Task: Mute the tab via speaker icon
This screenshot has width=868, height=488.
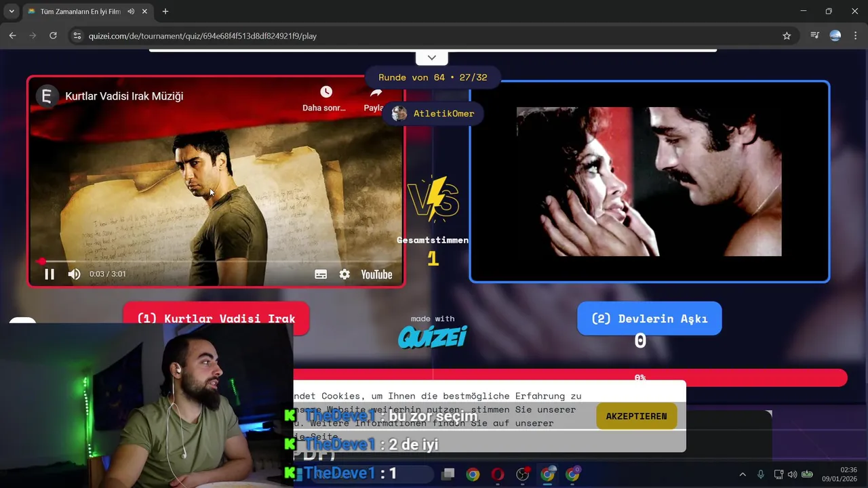Action: click(130, 12)
